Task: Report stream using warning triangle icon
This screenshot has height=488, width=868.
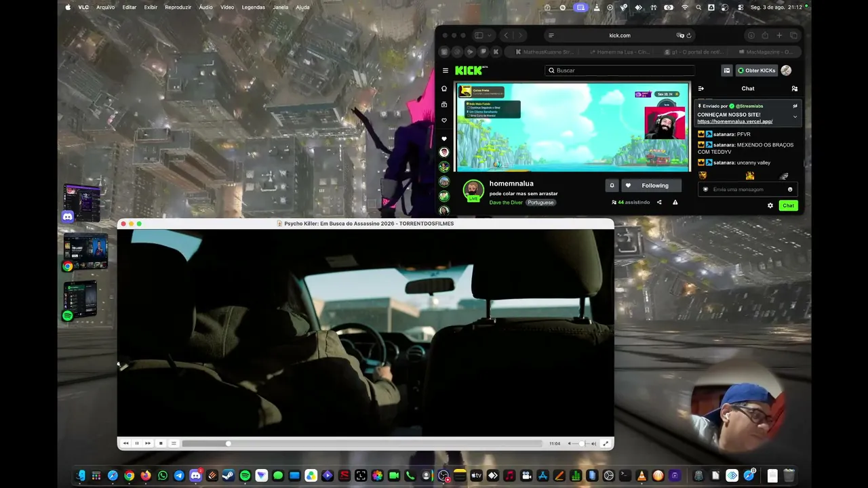Action: 675,203
